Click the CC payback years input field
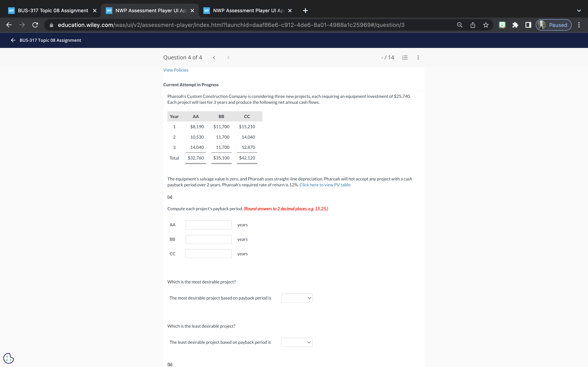 pyautogui.click(x=208, y=254)
